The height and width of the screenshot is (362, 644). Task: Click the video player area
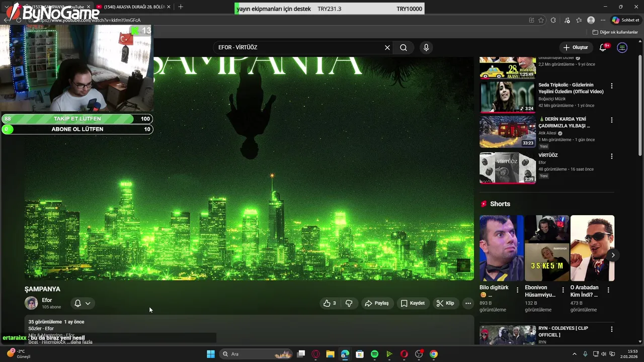coord(249,168)
